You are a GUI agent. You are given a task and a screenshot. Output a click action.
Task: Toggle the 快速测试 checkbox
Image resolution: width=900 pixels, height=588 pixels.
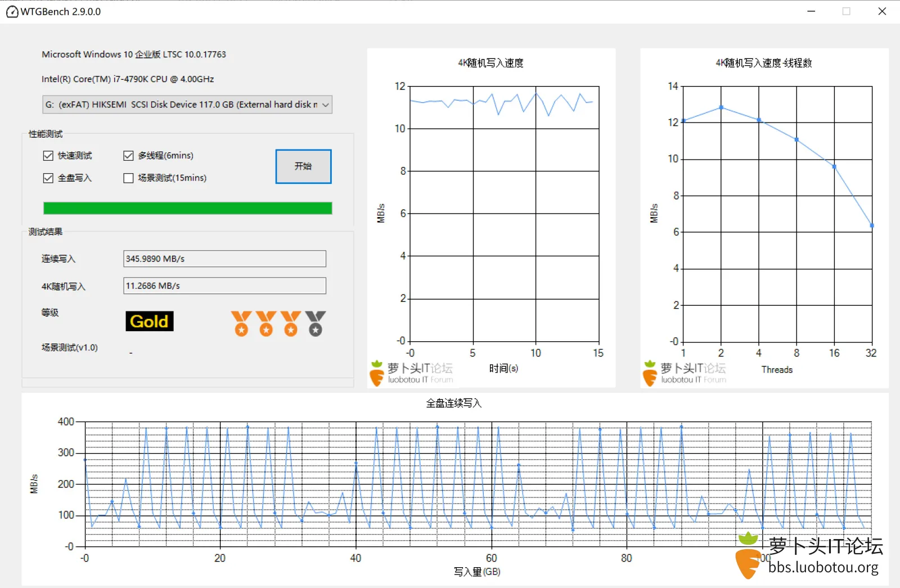(x=48, y=156)
